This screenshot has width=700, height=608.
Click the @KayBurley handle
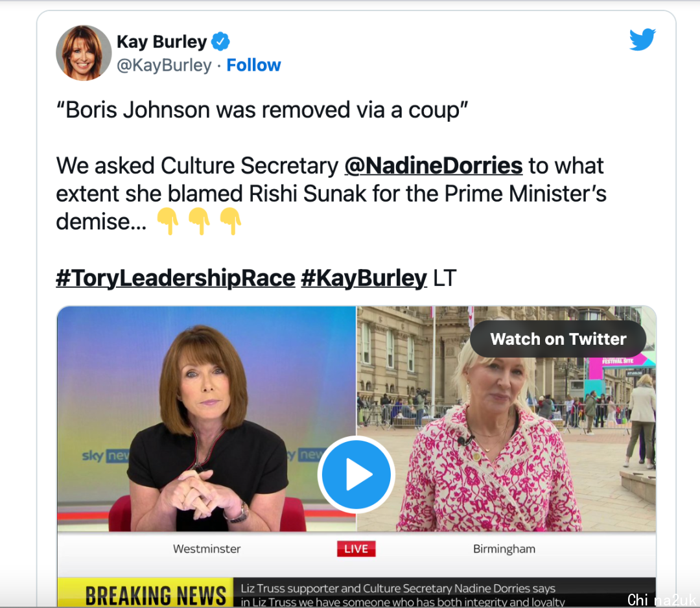(x=164, y=65)
